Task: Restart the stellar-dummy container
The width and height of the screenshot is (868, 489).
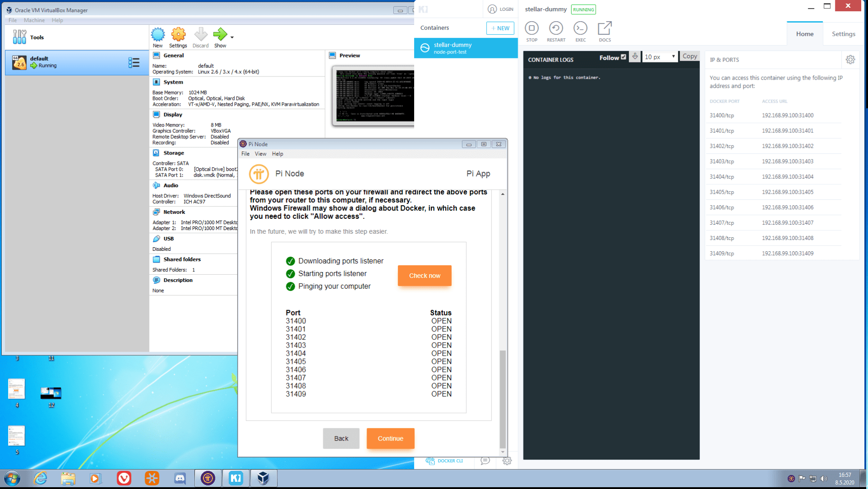Action: [x=556, y=32]
